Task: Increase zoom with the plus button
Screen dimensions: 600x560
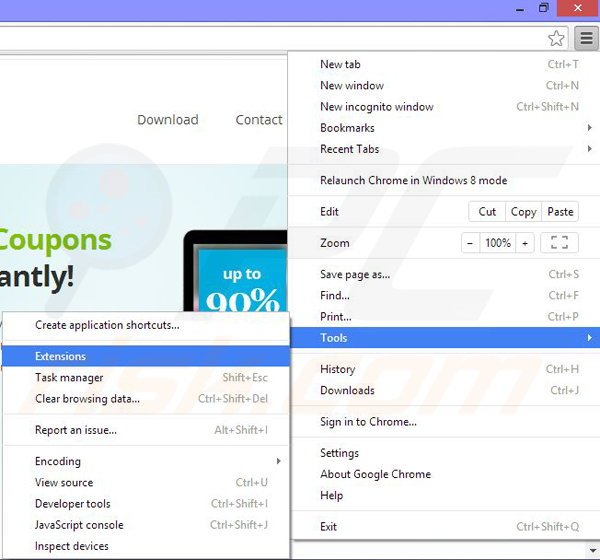Action: 525,243
